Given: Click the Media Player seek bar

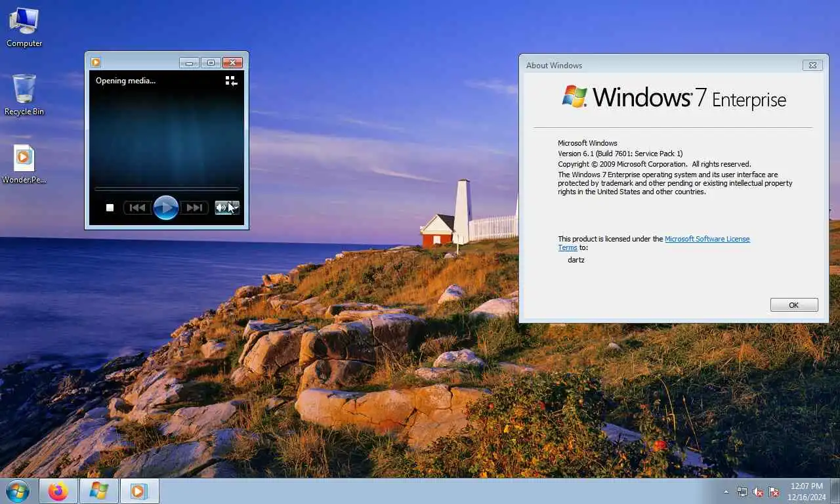Looking at the screenshot, I should click(x=167, y=189).
